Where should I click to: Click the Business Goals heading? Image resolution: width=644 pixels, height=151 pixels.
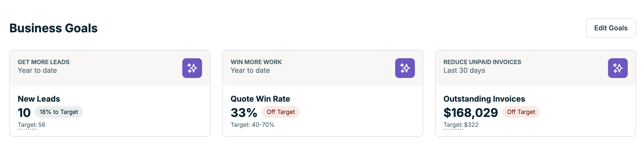click(53, 28)
